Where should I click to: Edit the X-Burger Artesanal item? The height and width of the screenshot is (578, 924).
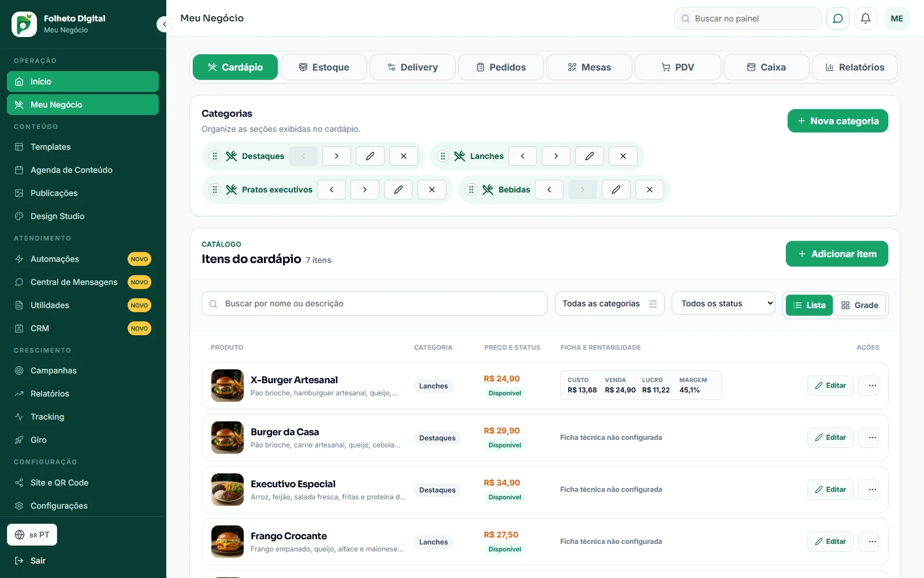tap(830, 386)
